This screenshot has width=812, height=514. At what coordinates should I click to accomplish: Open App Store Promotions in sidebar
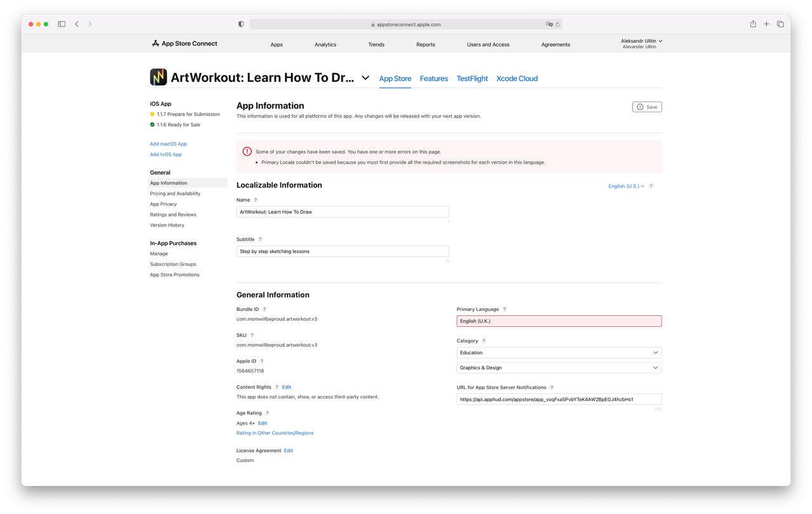click(174, 275)
